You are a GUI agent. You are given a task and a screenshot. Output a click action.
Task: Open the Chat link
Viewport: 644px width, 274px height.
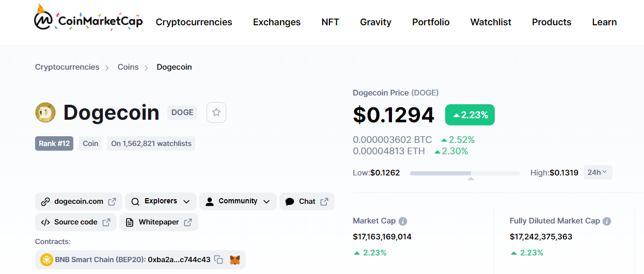(x=307, y=201)
